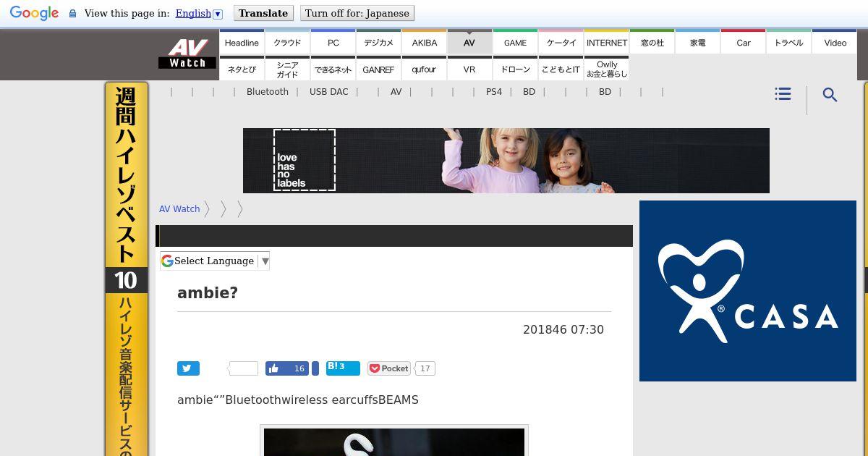Open the こどもとIT tab
The width and height of the screenshot is (868, 456).
[x=561, y=69]
